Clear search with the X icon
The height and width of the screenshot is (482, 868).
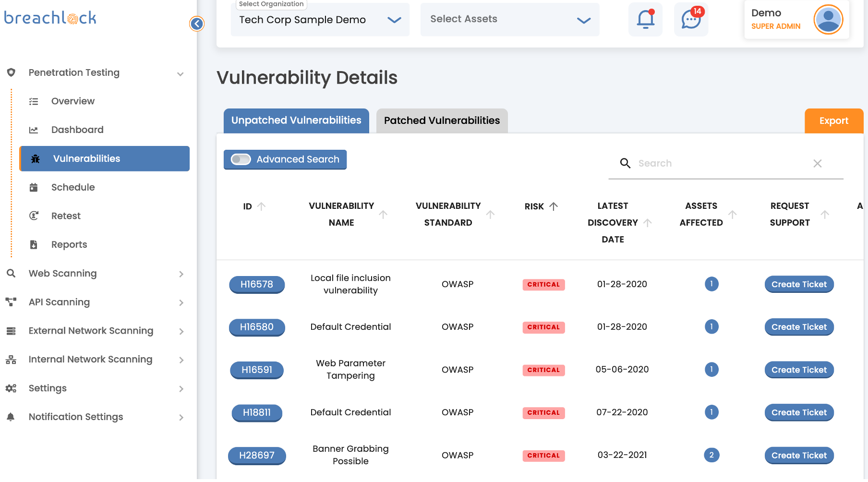[x=817, y=163]
